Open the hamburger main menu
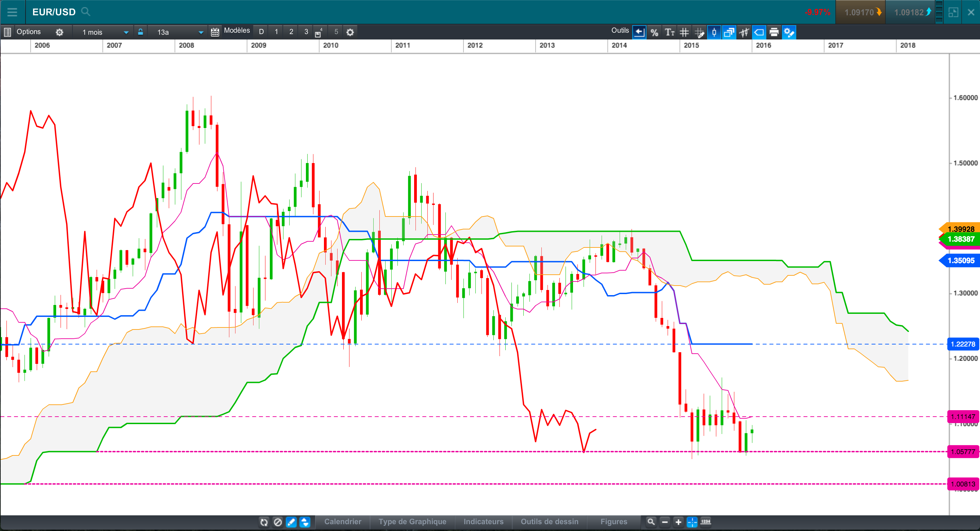980x531 pixels. click(12, 12)
